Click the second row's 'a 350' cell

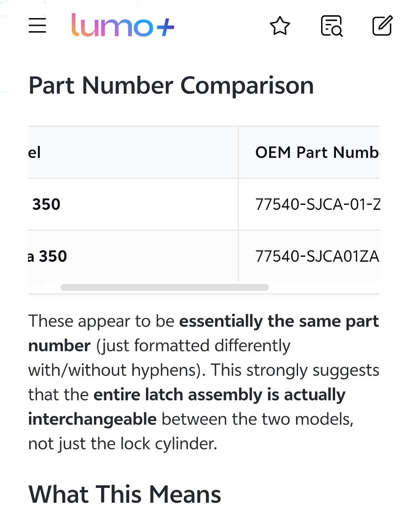47,256
